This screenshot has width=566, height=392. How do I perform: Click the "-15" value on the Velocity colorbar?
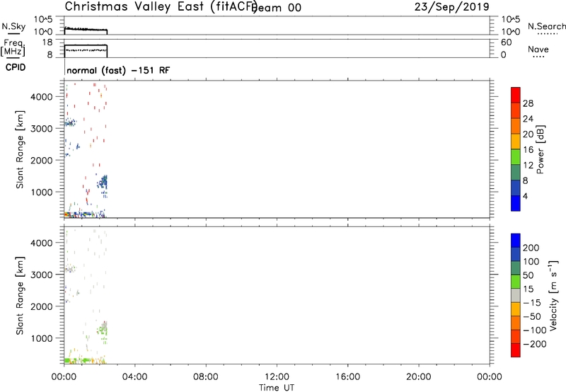tap(532, 303)
